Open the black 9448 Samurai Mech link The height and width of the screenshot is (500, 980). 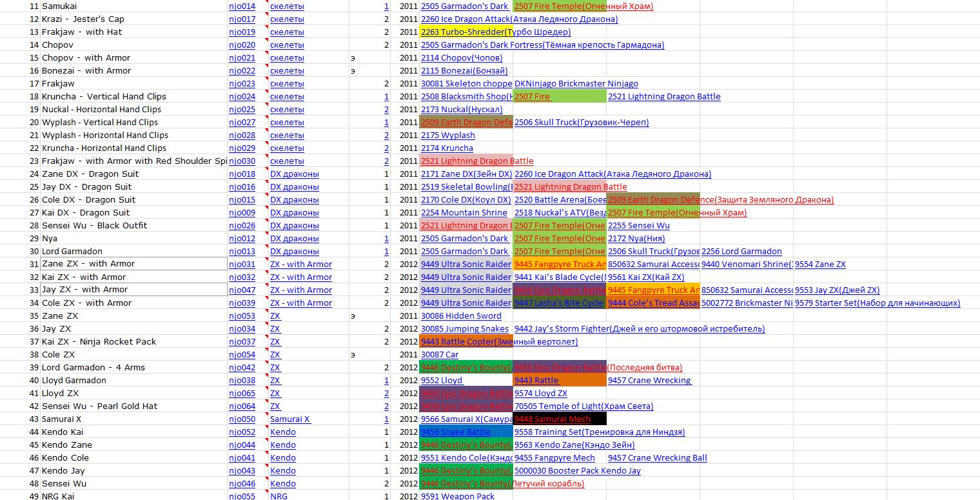[x=553, y=419]
